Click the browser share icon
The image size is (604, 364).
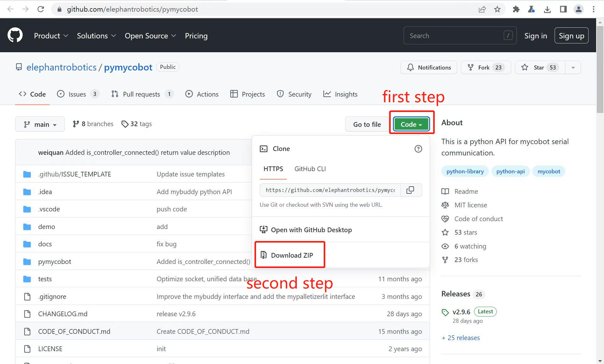[482, 9]
